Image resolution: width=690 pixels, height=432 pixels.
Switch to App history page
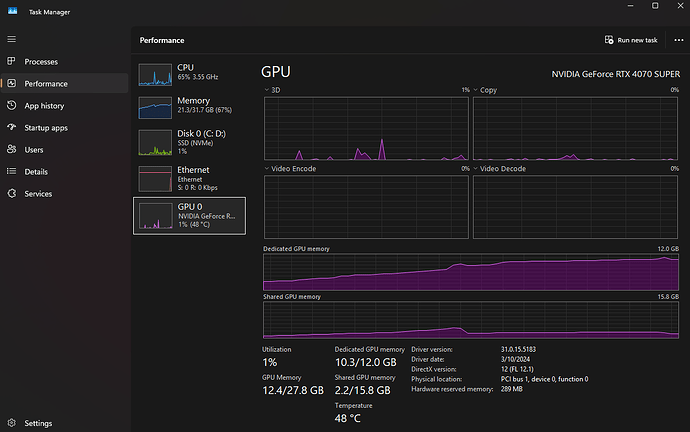44,105
